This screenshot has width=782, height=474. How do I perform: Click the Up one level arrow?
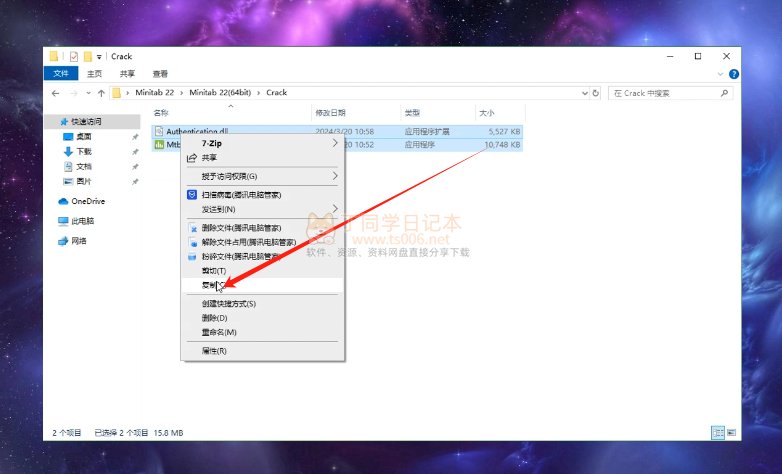tap(101, 93)
